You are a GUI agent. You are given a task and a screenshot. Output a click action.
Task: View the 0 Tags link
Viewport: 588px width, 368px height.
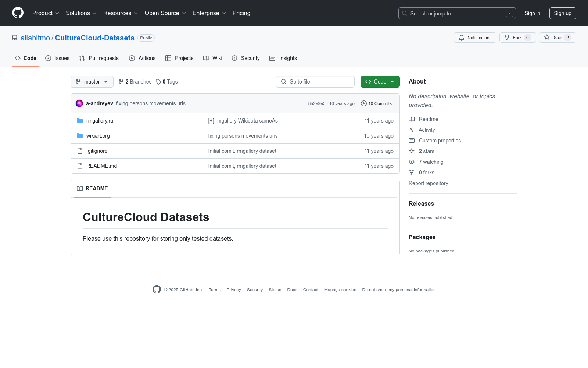point(166,82)
